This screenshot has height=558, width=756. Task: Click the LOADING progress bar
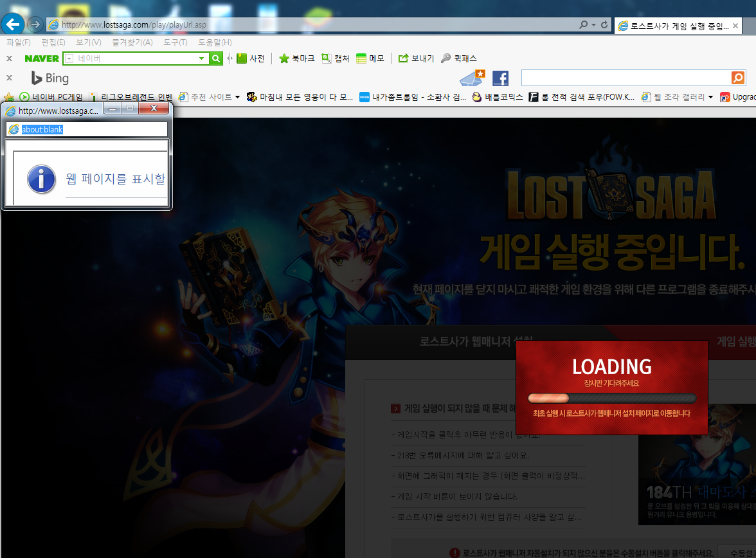612,399
